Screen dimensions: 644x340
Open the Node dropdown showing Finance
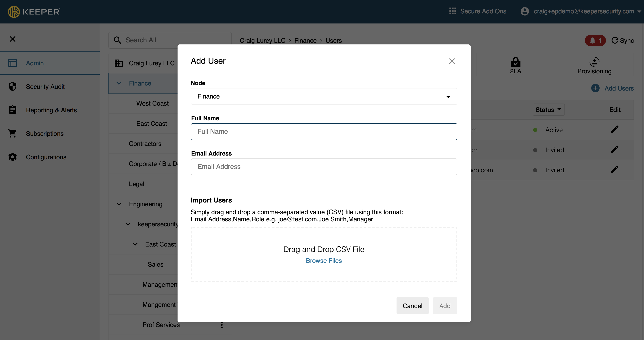click(x=324, y=96)
